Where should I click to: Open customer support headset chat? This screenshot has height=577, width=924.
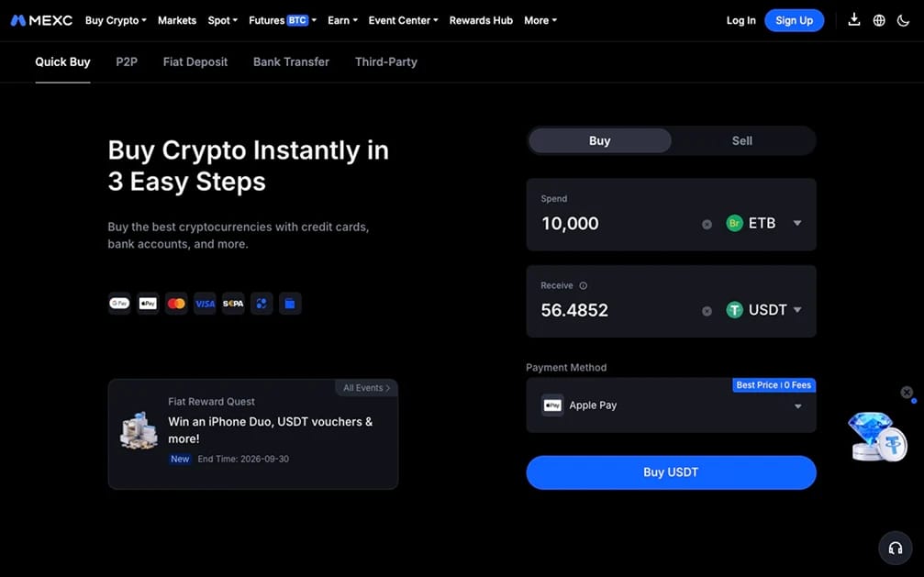pos(896,549)
